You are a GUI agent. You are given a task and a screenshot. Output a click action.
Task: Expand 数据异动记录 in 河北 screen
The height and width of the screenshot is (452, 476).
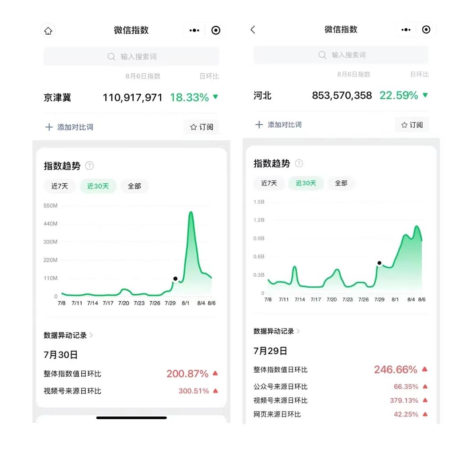277,331
